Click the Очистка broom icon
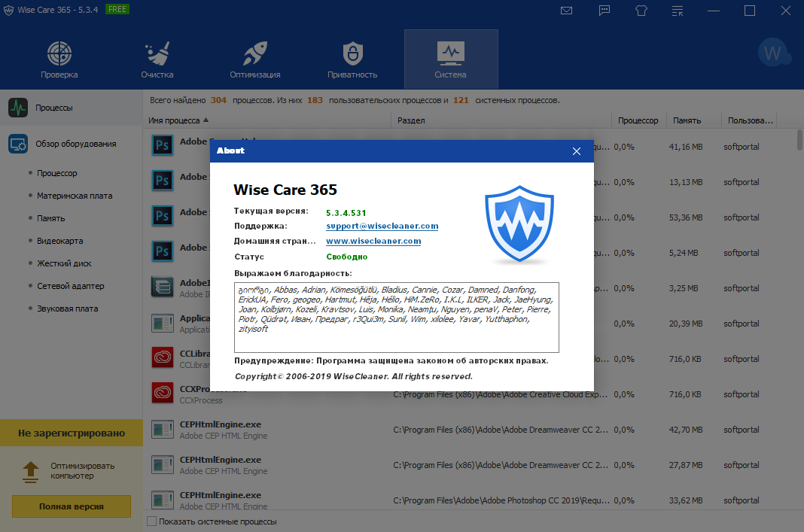Viewport: 804px width, 532px height. [157, 53]
